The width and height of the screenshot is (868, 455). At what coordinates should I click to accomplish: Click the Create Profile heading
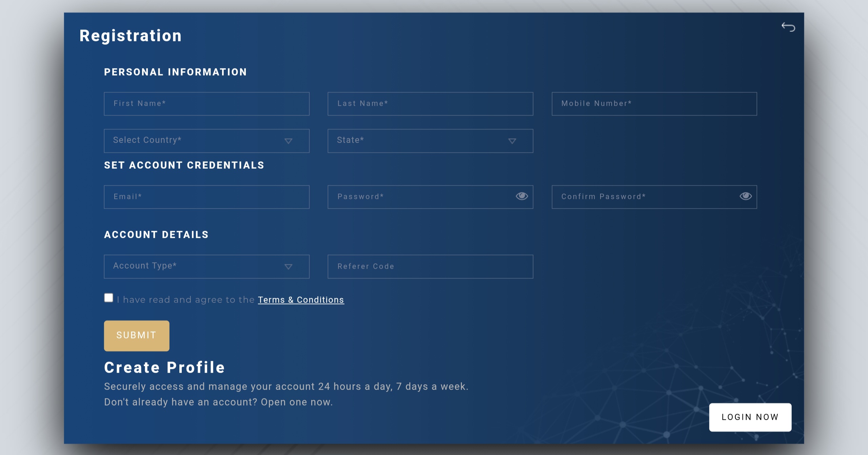tap(164, 368)
